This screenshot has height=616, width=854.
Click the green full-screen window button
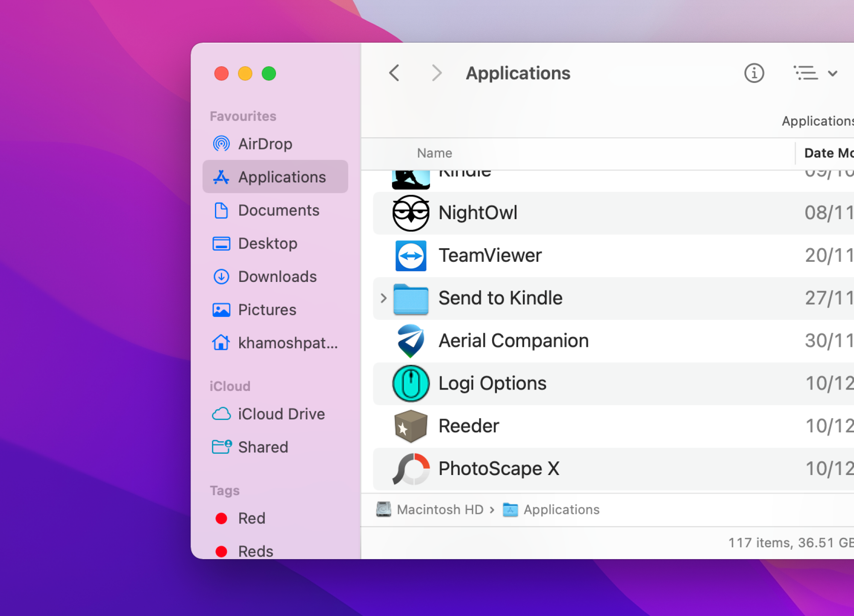[269, 73]
